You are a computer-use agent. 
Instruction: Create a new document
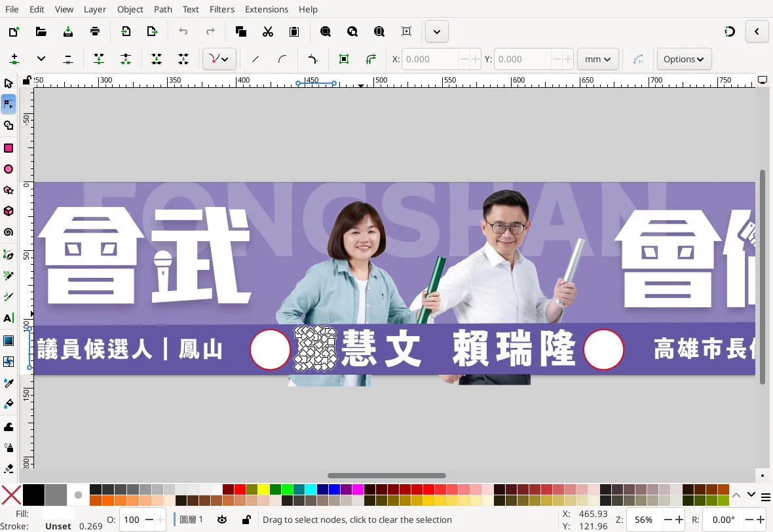(14, 31)
